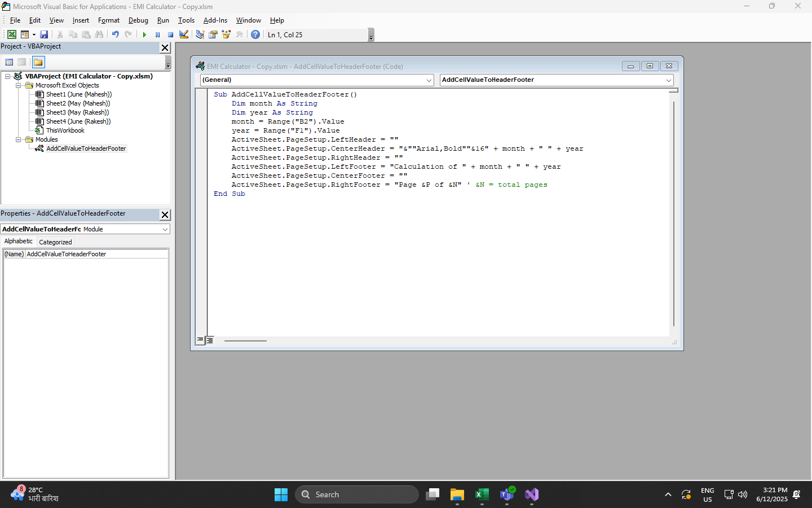Run the macro with the play icon
812x508 pixels.
point(144,34)
